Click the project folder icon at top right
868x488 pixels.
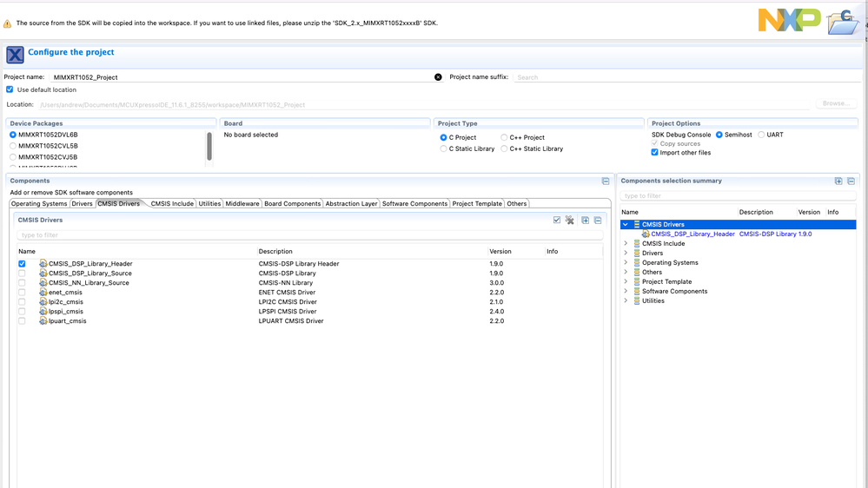[843, 23]
